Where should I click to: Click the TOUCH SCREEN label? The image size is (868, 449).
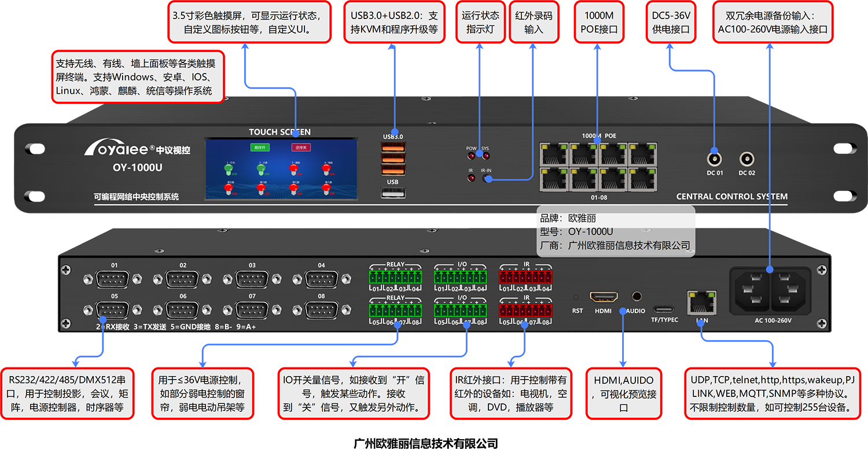(x=279, y=133)
